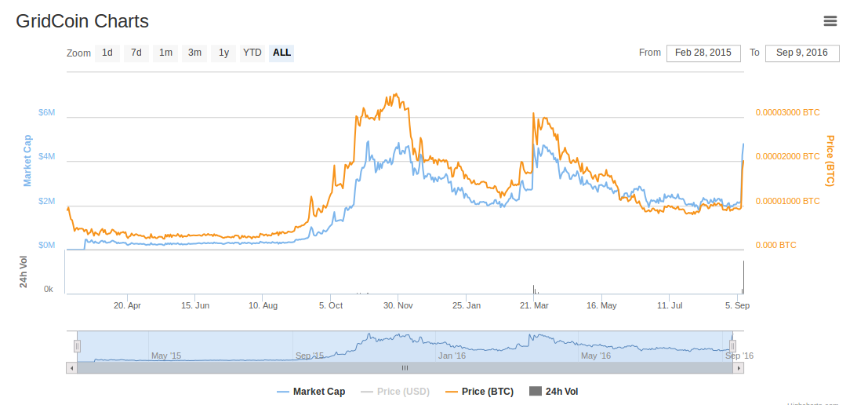The image size is (868, 405).
Task: Click the Price (BTC) vertical axis title
Action: tap(830, 161)
